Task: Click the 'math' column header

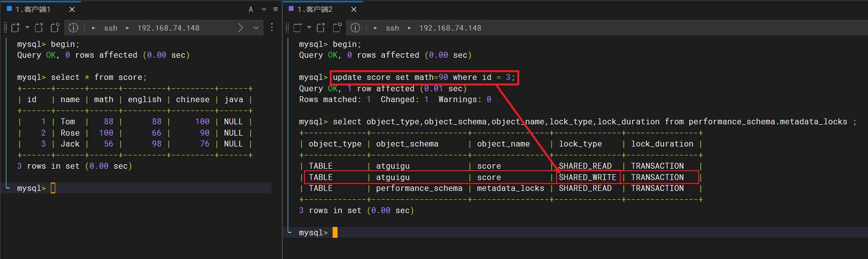Action: pyautogui.click(x=104, y=99)
